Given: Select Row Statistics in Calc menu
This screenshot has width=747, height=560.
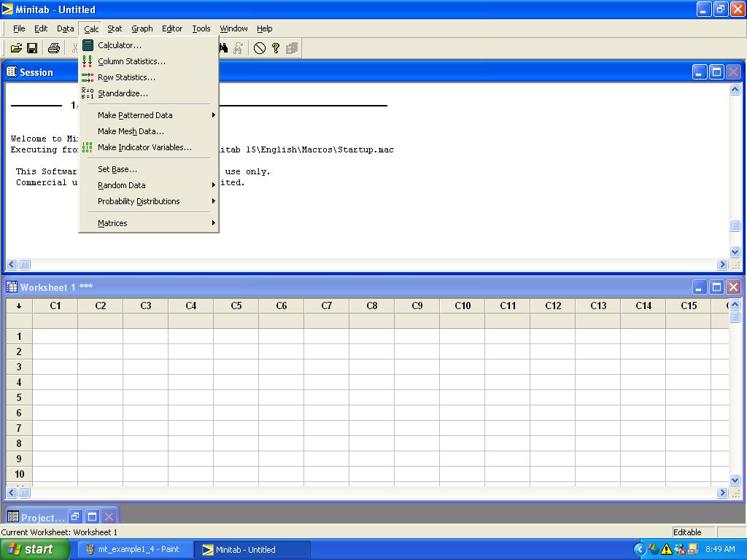Looking at the screenshot, I should [x=126, y=77].
